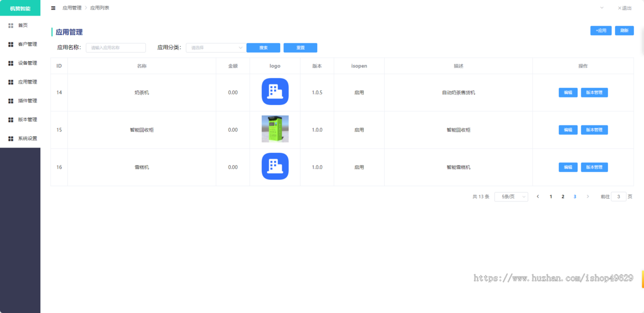Click the 智能回收柜 name cell

(x=142, y=130)
